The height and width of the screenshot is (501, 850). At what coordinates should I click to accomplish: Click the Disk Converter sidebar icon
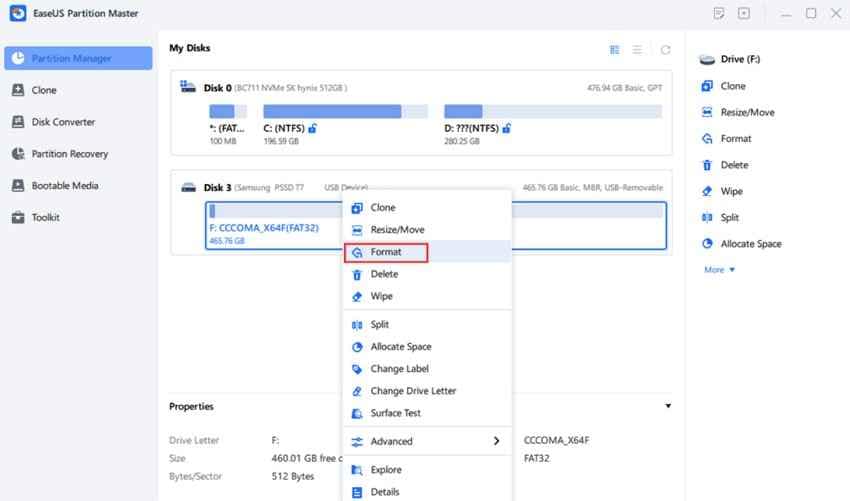click(18, 122)
